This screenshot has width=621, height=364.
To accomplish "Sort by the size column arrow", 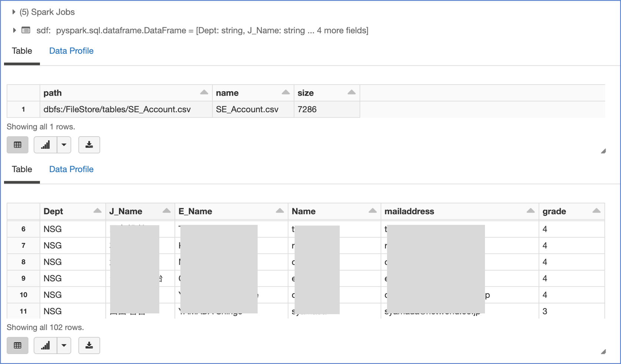I will point(352,92).
